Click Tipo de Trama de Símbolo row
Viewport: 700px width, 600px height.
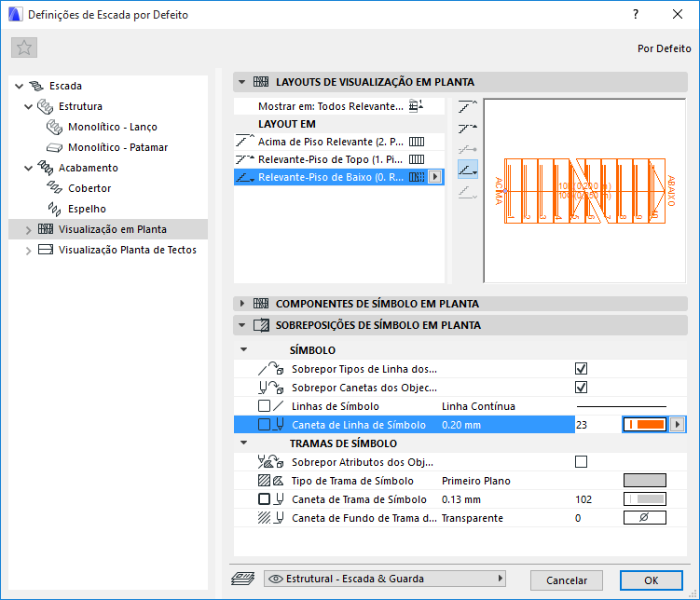460,481
